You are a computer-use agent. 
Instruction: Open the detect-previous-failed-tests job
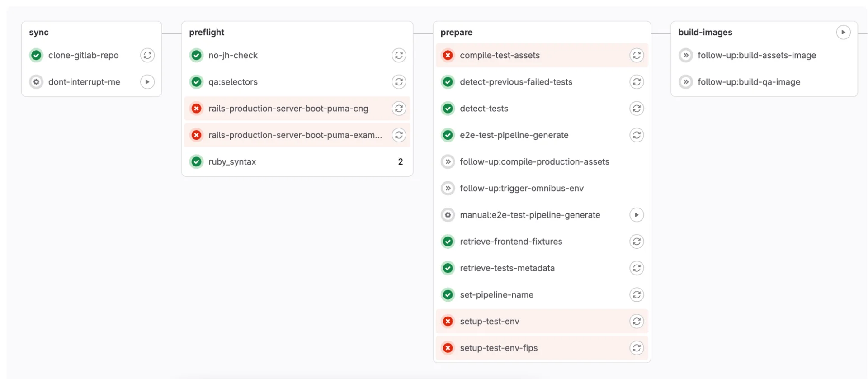pos(515,82)
